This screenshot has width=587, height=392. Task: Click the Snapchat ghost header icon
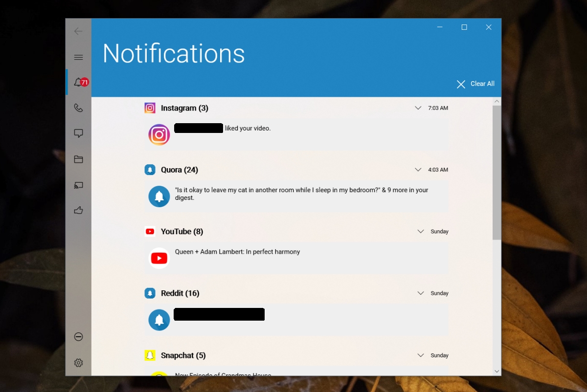[150, 355]
